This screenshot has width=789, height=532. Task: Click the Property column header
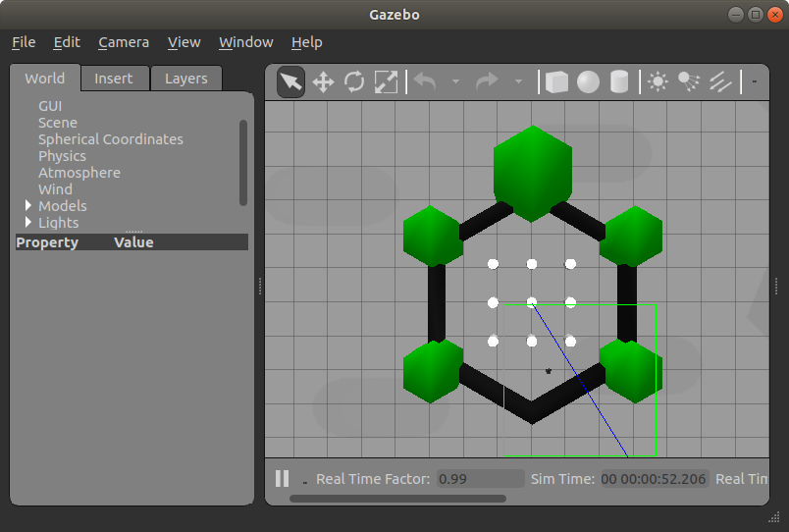47,242
